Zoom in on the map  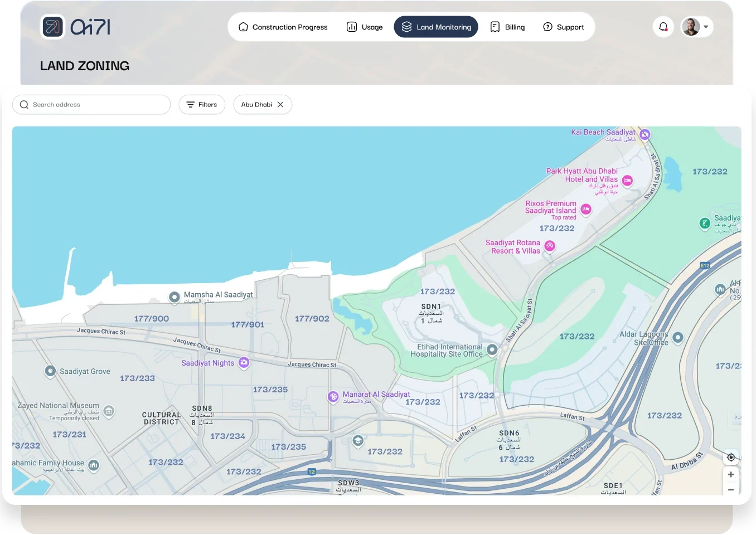tap(731, 475)
